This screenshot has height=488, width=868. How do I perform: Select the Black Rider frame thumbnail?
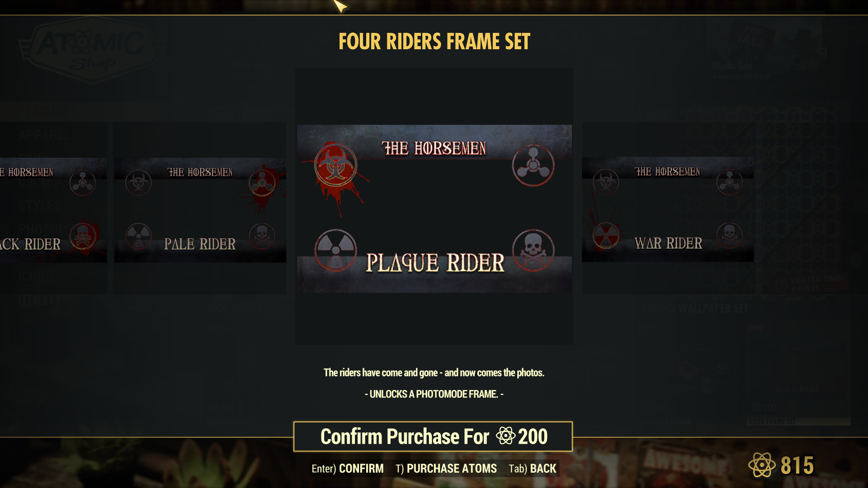coord(53,209)
